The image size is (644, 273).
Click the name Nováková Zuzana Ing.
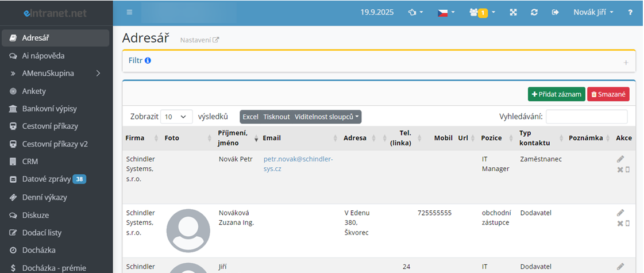(237, 217)
